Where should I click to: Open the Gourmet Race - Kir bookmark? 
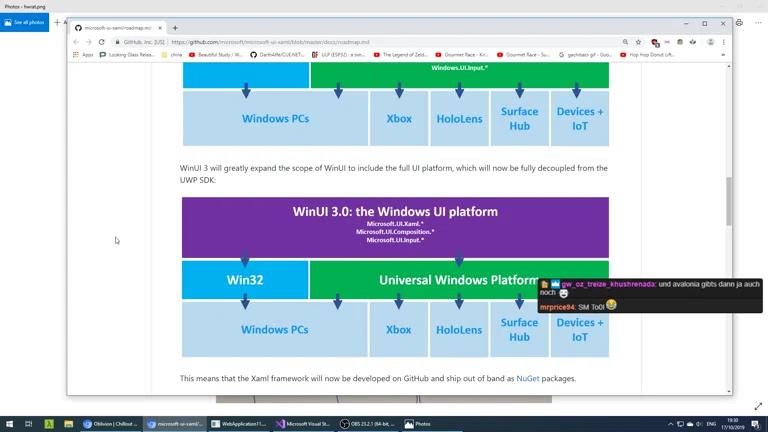click(x=462, y=55)
